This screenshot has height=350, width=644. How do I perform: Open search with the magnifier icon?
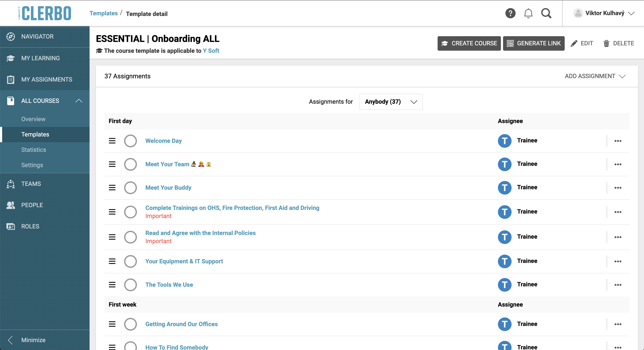tap(546, 13)
